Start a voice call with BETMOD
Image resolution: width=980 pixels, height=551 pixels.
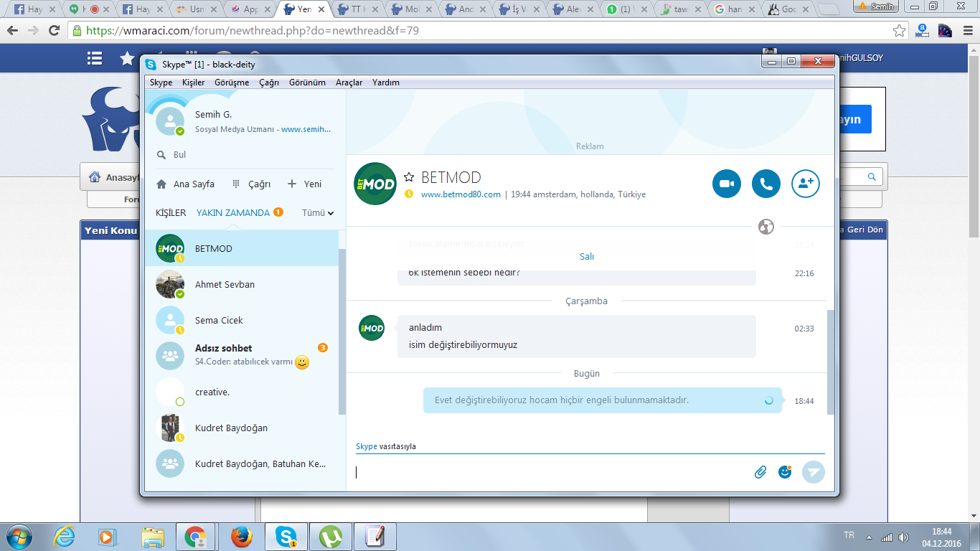(766, 184)
